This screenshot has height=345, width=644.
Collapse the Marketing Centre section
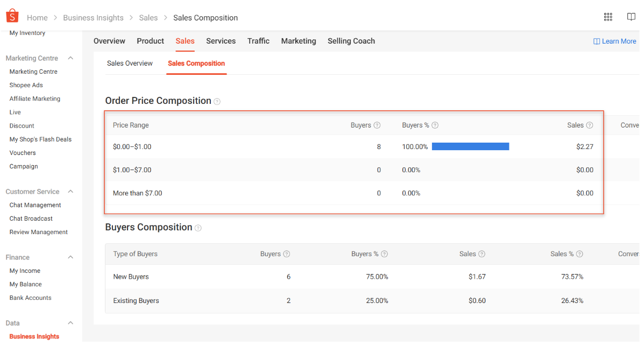tap(70, 58)
